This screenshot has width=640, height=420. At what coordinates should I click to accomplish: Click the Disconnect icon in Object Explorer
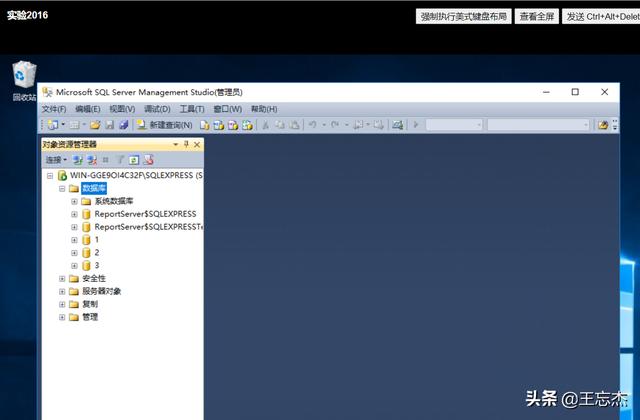pos(92,160)
